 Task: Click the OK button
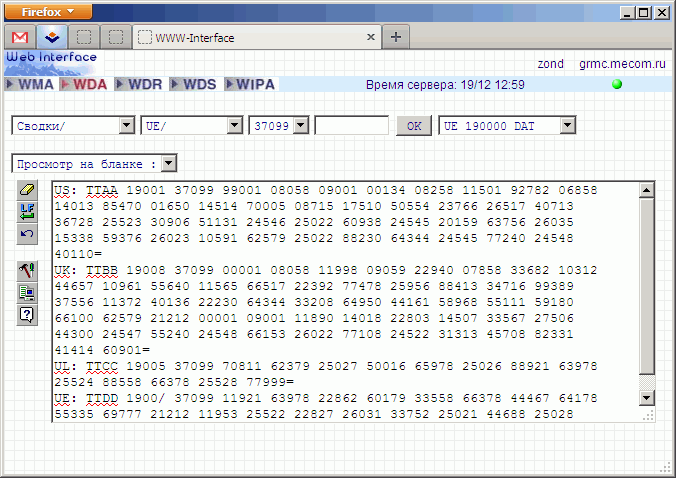click(x=414, y=126)
